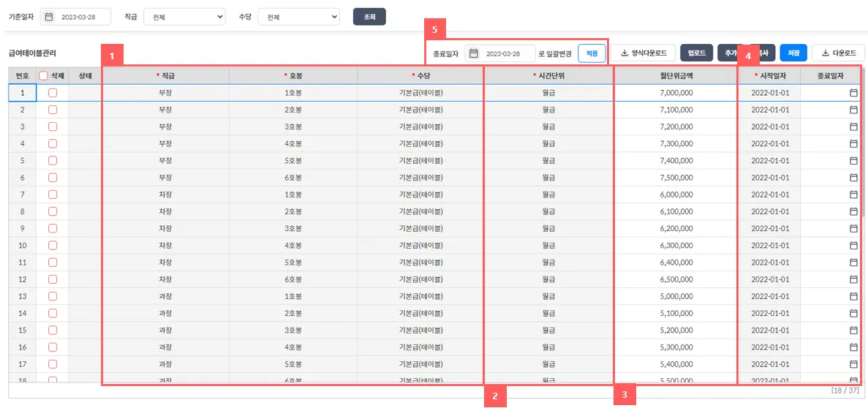868x411 pixels.
Task: Open the 수당 filter dropdown
Action: (x=299, y=17)
